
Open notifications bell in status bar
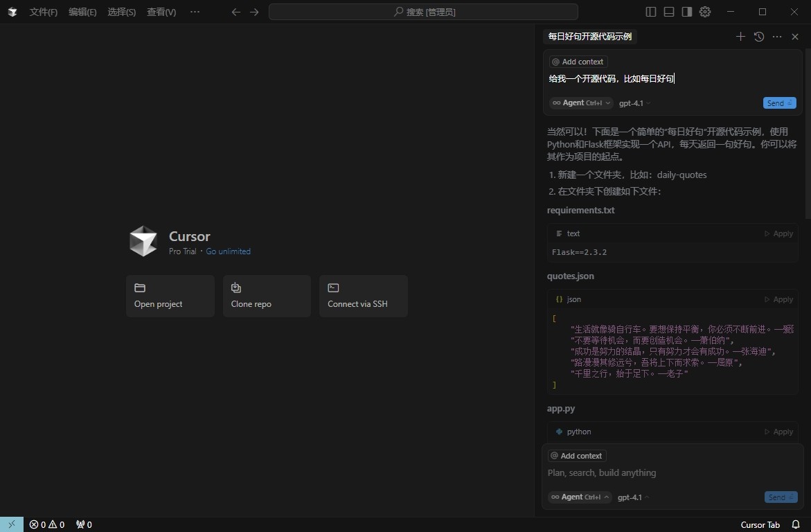pyautogui.click(x=796, y=525)
